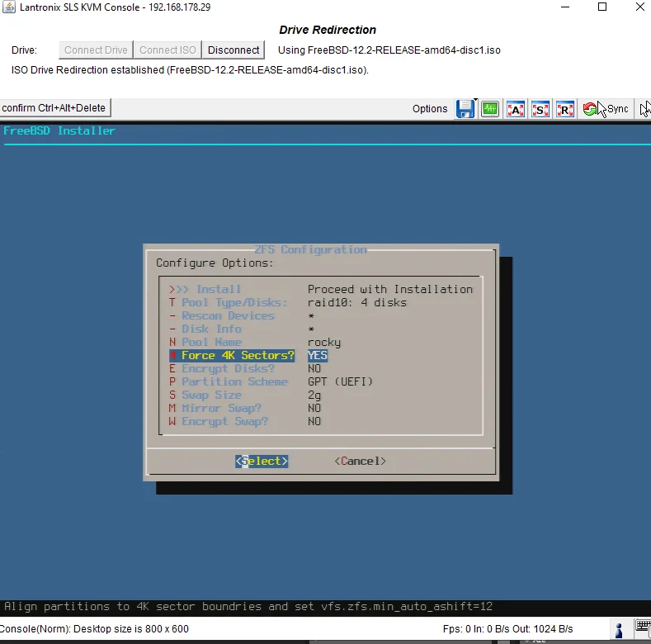Click the highlighted 'YES' value
The image size is (651, 644).
pos(318,355)
